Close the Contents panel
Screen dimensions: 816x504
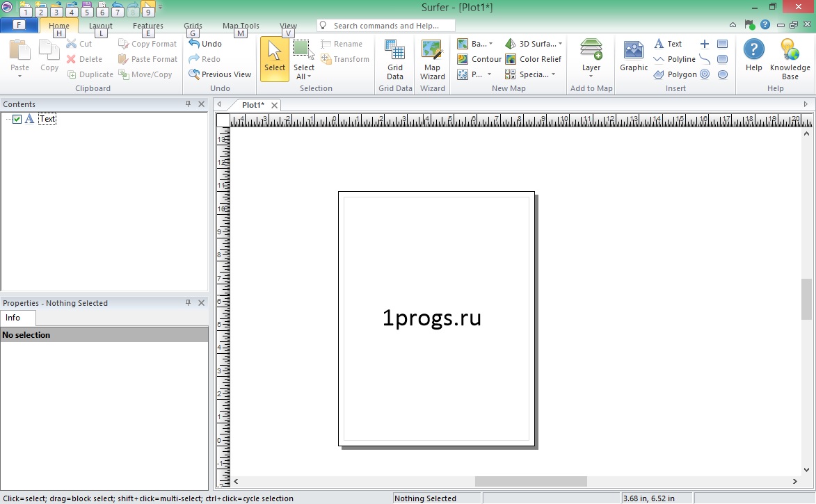click(202, 104)
